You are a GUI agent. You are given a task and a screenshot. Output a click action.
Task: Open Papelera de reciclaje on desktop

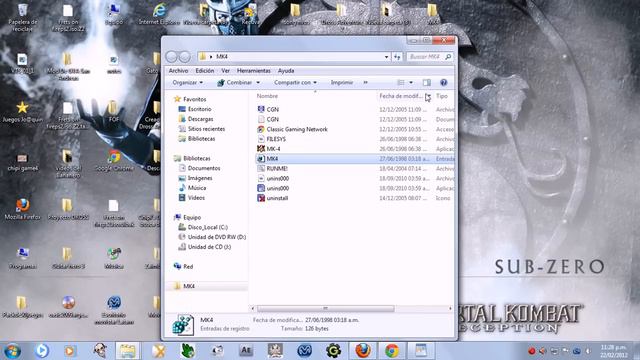[x=23, y=18]
